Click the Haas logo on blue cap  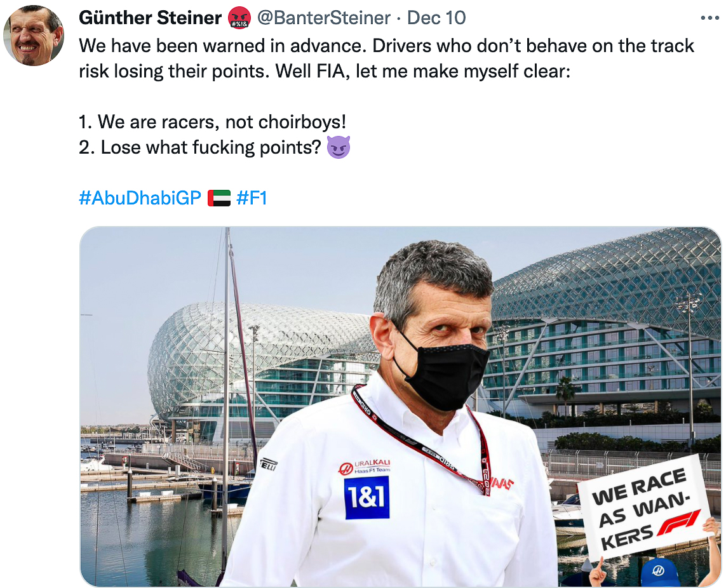[x=658, y=571]
